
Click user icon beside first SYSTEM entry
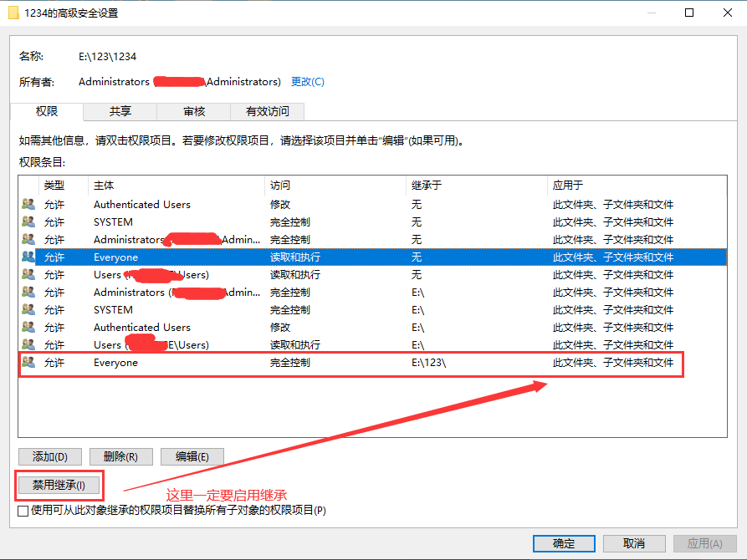tap(28, 221)
